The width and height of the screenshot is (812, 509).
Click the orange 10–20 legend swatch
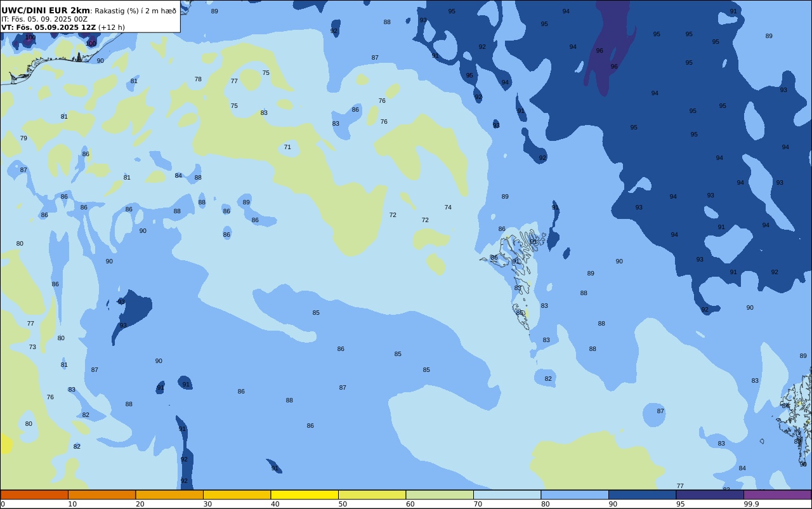click(x=101, y=494)
